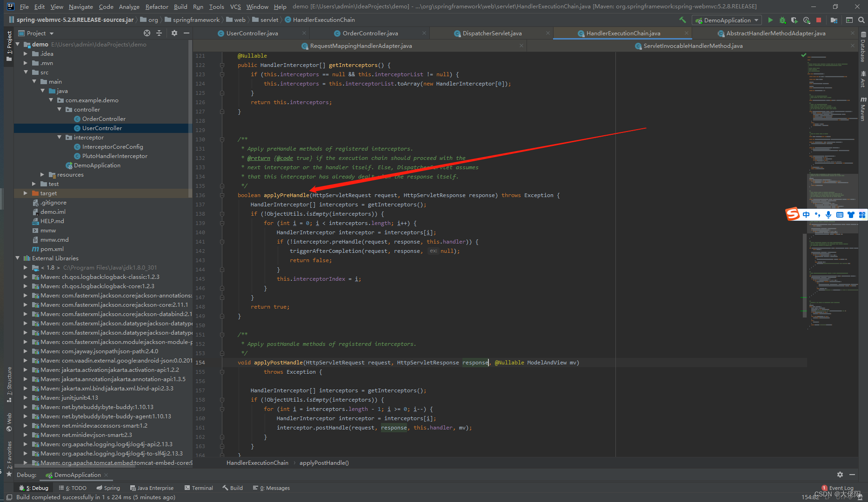Expand the .idea folder
This screenshot has height=502, width=868.
coord(26,53)
